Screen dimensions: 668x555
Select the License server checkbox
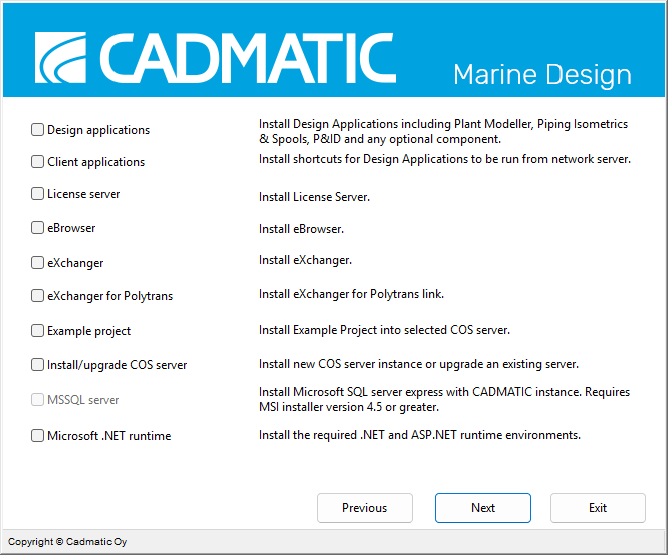click(x=38, y=194)
